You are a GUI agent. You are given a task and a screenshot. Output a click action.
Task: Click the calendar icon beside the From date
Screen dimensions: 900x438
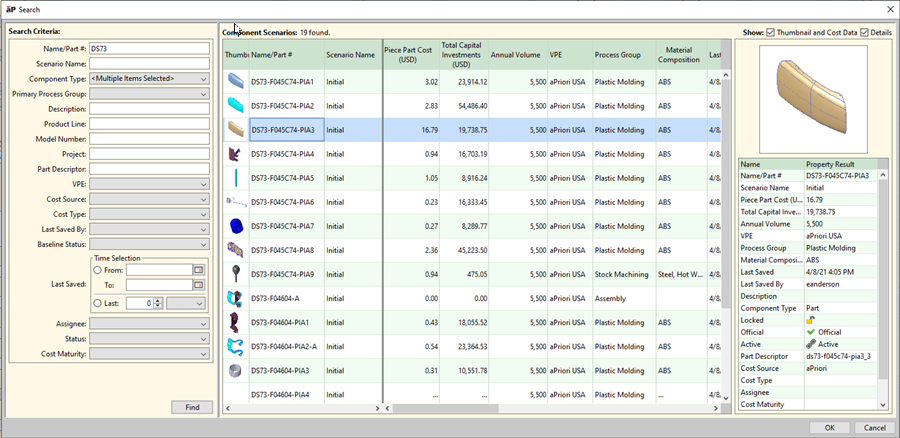pos(198,269)
